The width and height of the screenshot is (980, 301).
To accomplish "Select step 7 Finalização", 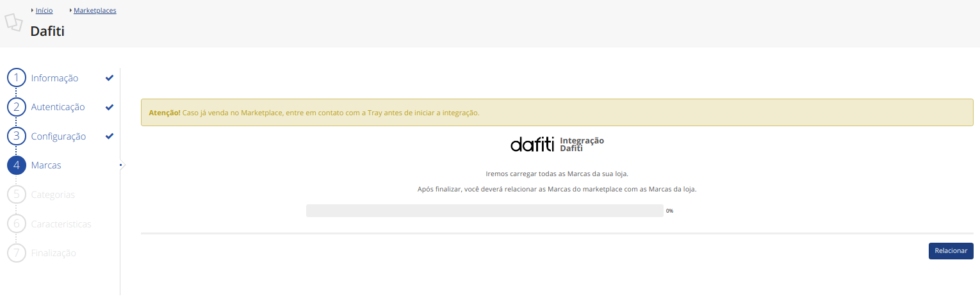I will click(54, 253).
